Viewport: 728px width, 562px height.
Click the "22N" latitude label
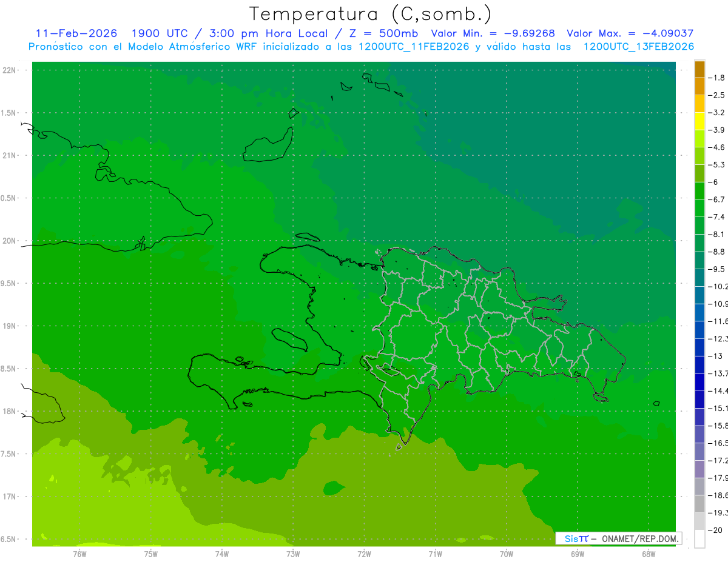(10, 70)
